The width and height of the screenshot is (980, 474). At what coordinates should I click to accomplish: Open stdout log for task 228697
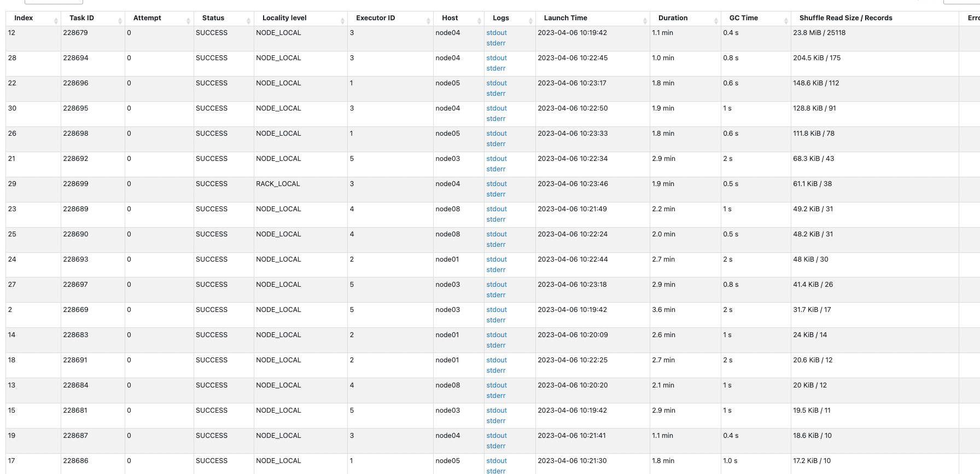[497, 285]
